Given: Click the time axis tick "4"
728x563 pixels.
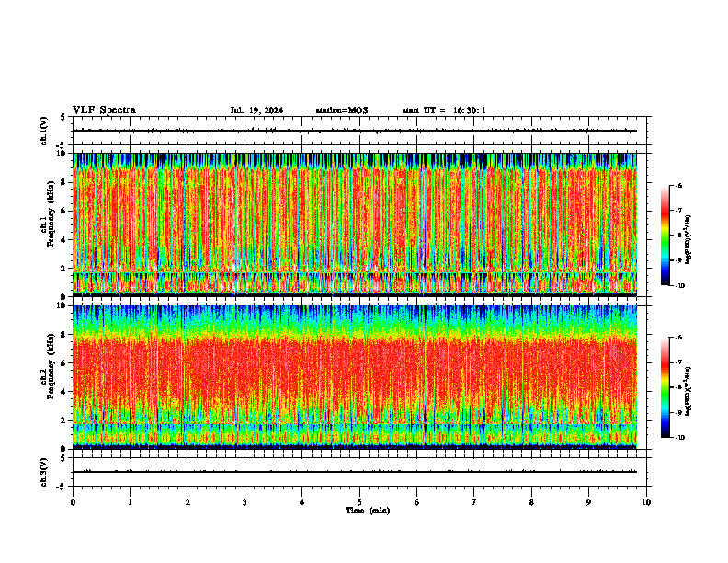Looking at the screenshot, I should 302,502.
